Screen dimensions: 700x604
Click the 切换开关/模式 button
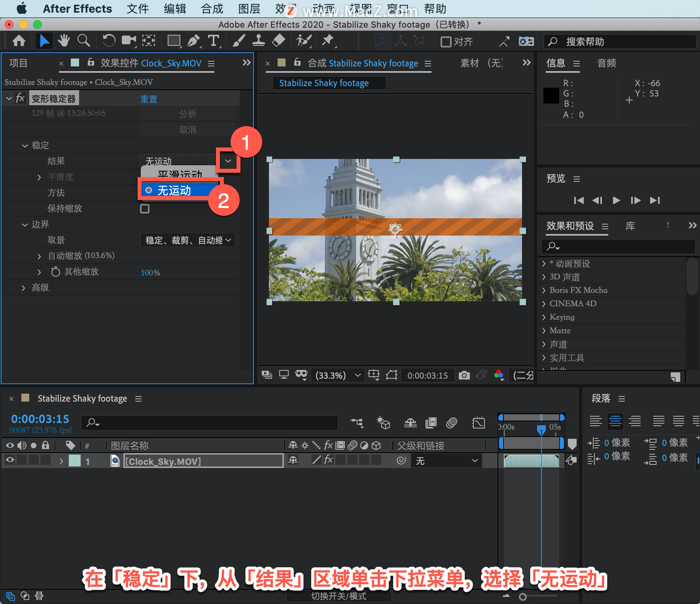(339, 596)
